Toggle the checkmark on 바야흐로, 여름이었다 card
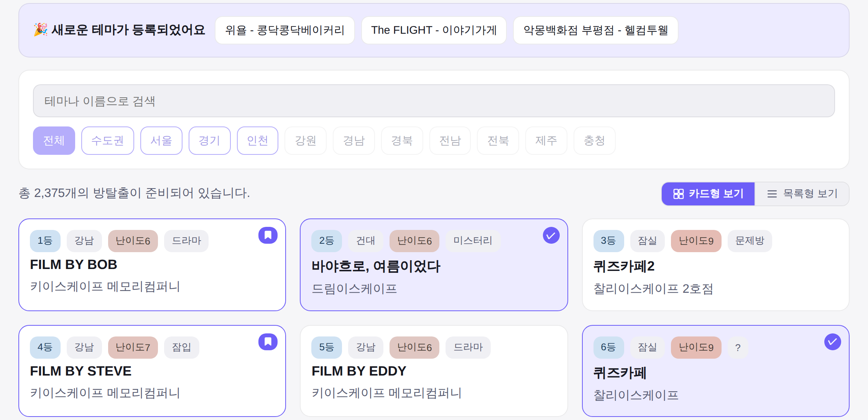Image resolution: width=868 pixels, height=420 pixels. click(x=551, y=235)
